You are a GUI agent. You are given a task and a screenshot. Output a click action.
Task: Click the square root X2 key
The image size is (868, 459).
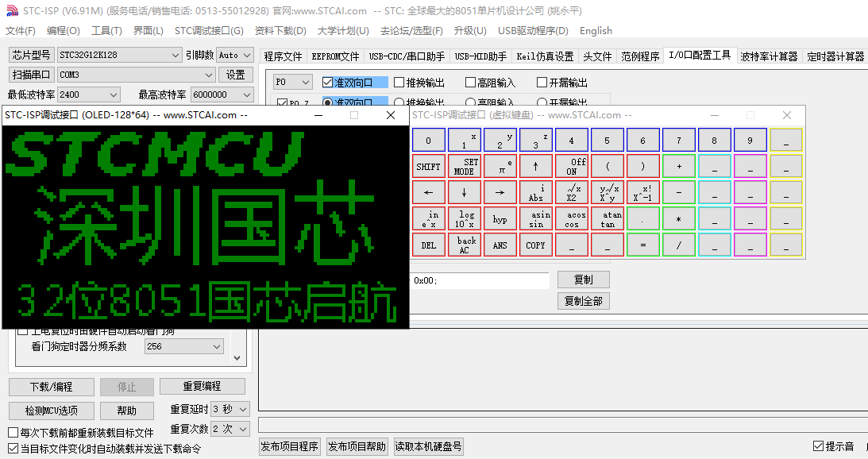(571, 192)
